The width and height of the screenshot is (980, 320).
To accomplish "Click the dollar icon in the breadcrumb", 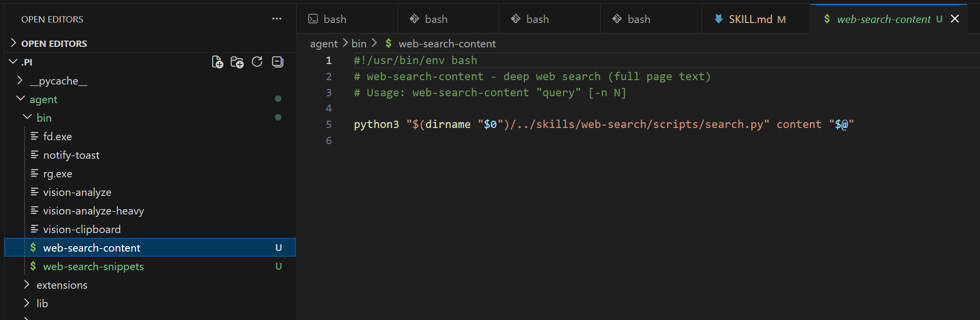I will tap(389, 43).
